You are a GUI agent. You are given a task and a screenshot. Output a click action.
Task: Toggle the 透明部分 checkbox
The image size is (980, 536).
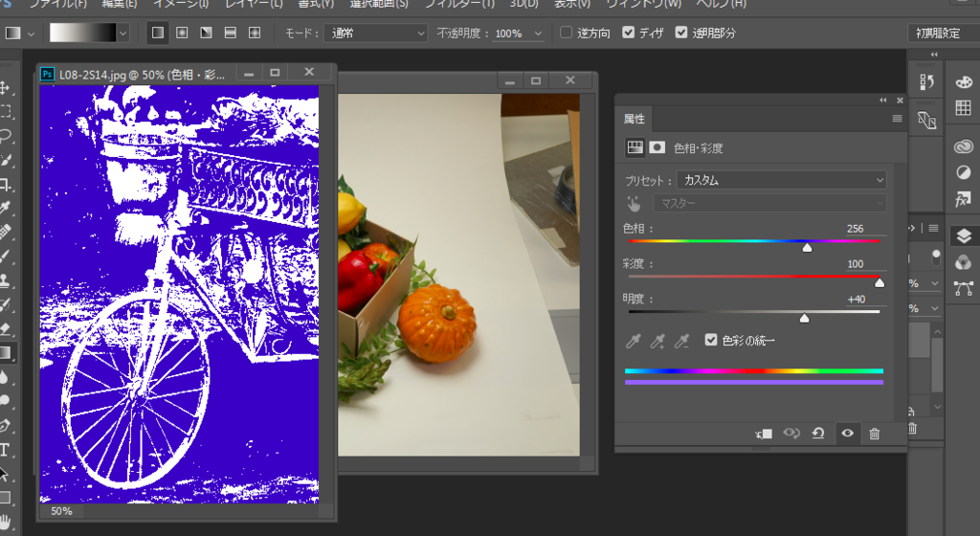(x=681, y=33)
